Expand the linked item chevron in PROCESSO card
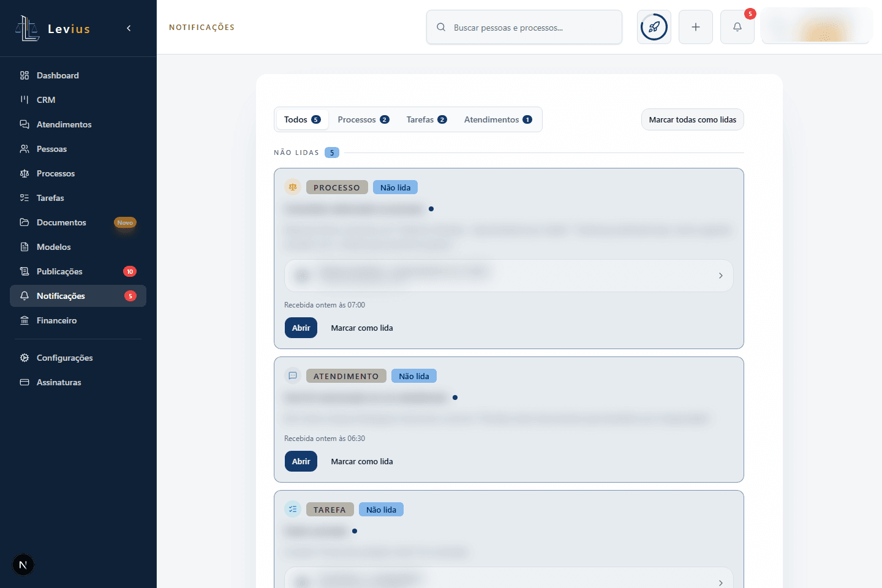Image resolution: width=882 pixels, height=588 pixels. point(720,276)
